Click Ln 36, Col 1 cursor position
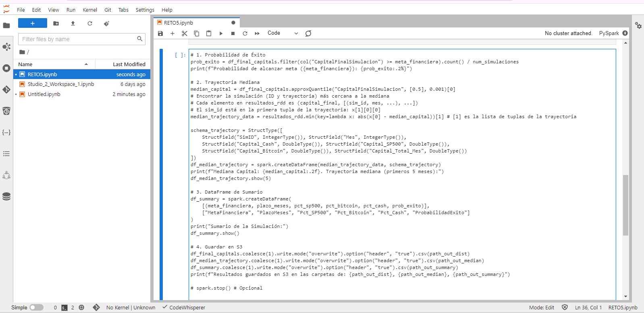Screen dimensions: 644x313 tap(588, 307)
